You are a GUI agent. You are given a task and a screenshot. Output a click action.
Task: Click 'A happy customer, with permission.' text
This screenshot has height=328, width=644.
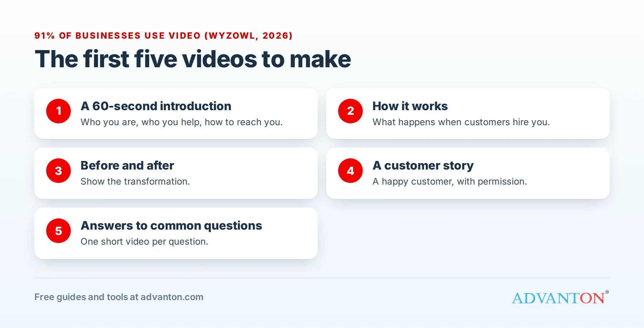450,182
